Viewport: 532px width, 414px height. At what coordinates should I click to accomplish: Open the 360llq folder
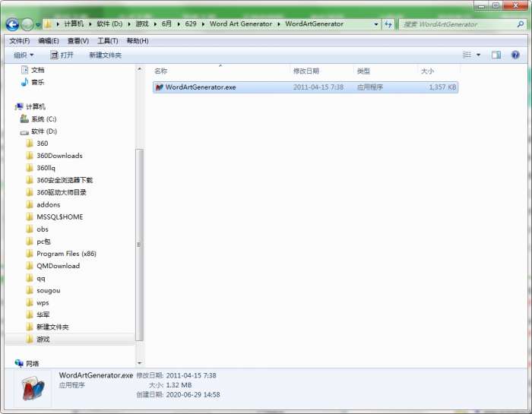pyautogui.click(x=46, y=168)
